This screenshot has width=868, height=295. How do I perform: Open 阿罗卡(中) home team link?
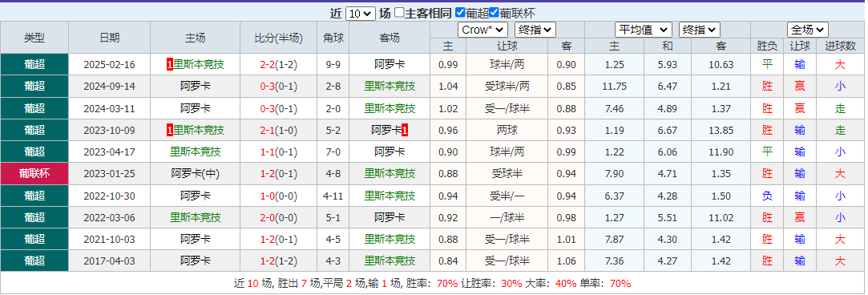[x=196, y=174]
